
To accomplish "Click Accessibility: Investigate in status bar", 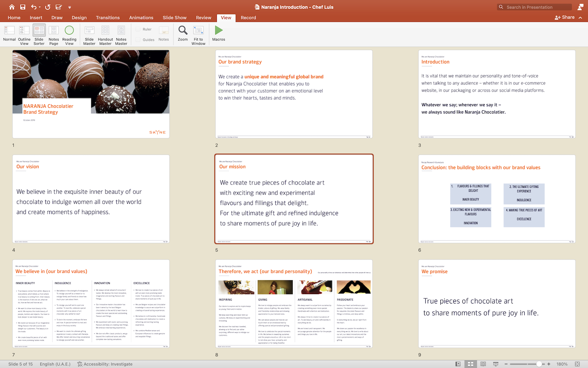I will pyautogui.click(x=105, y=364).
